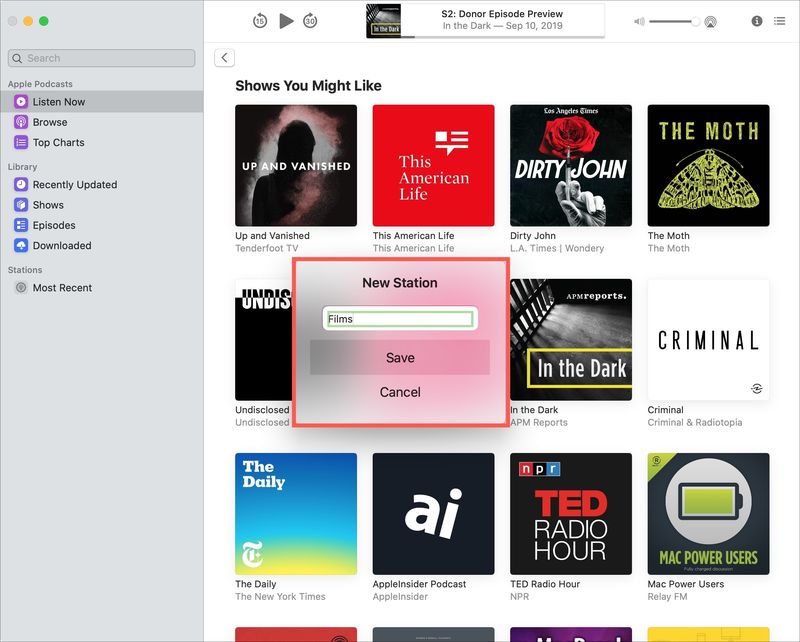
Task: Click the playback progress bar
Action: 503,37
